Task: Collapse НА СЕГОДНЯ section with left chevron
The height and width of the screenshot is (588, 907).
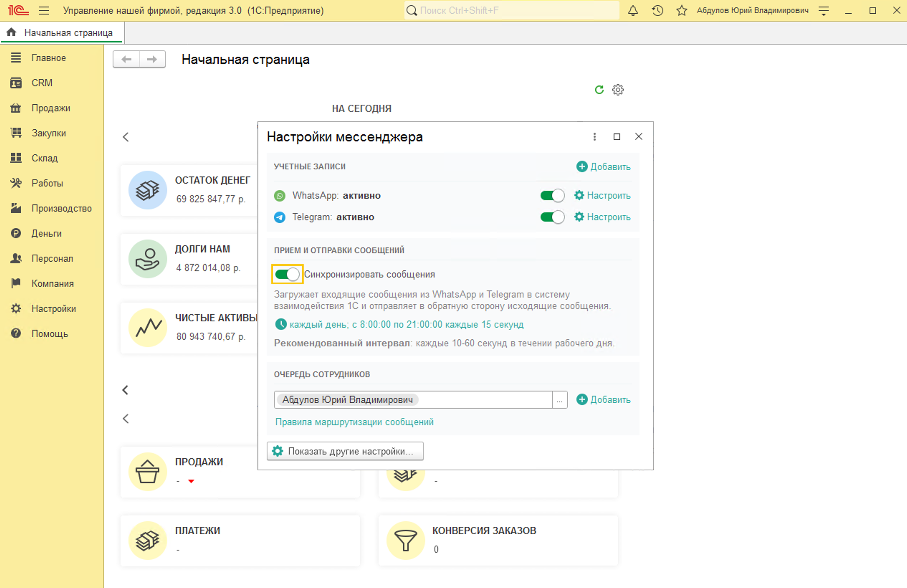Action: pos(126,137)
